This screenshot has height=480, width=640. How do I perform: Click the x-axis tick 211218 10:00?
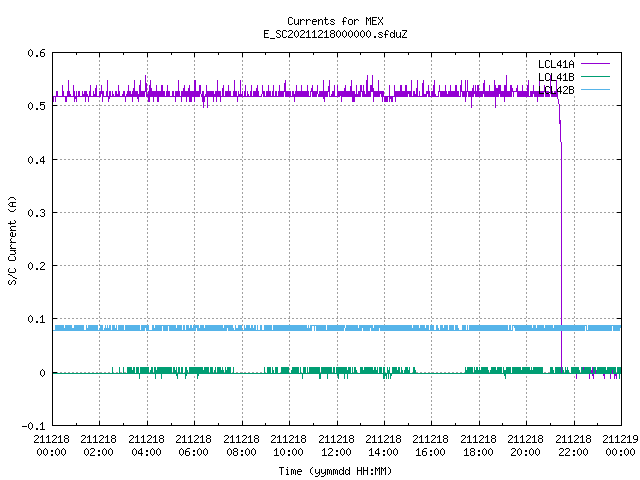pyautogui.click(x=289, y=445)
